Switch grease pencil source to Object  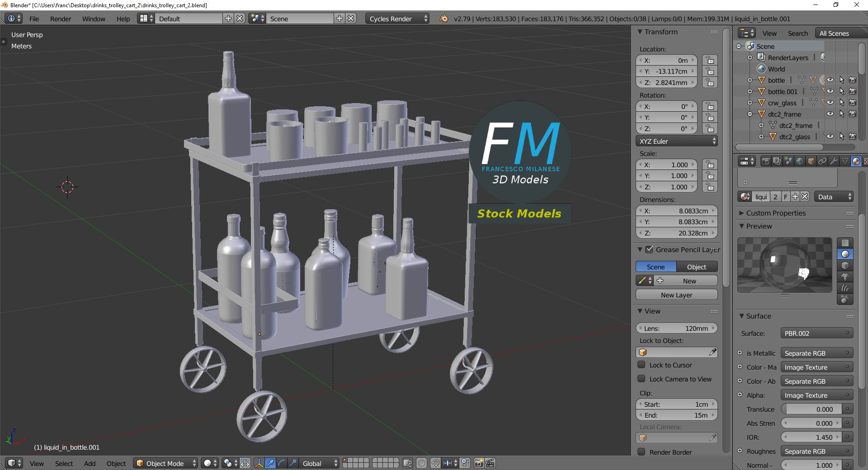[x=697, y=267]
